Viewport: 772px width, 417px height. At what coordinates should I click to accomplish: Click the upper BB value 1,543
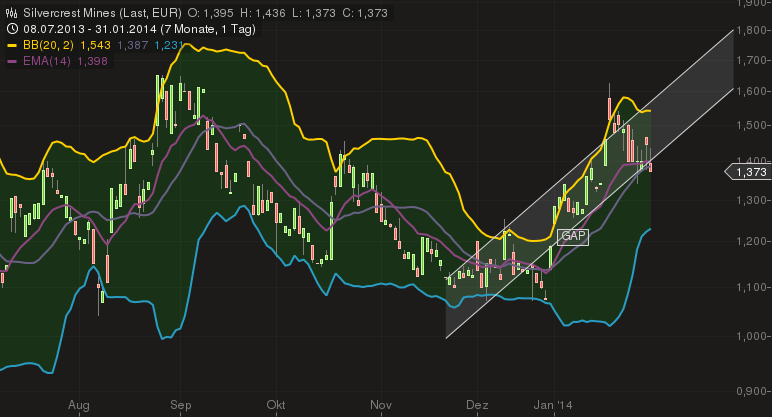click(94, 46)
